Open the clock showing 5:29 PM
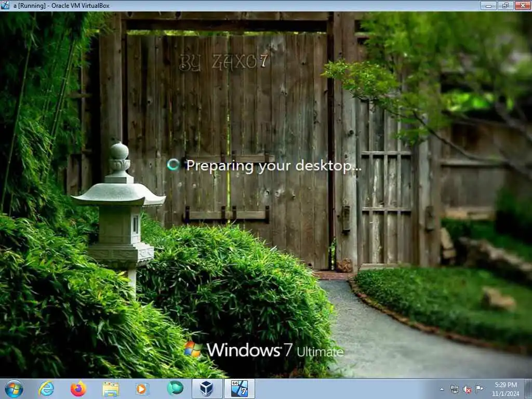The image size is (532, 399). [x=506, y=389]
